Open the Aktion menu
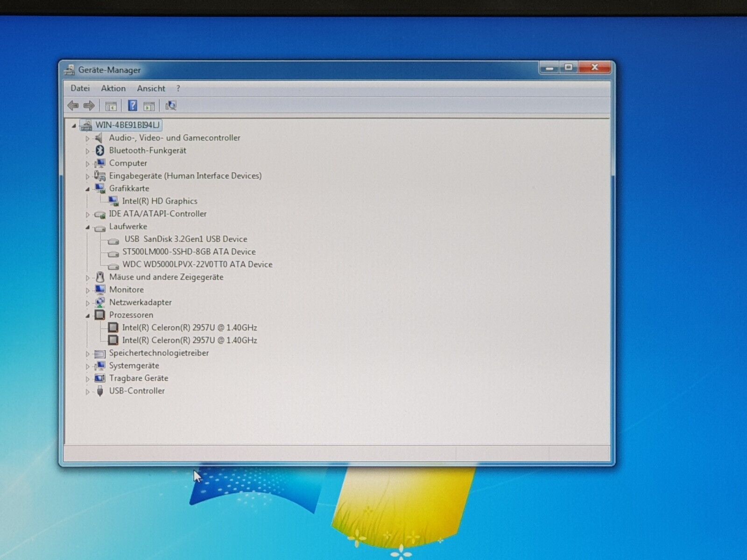The width and height of the screenshot is (747, 560). tap(113, 88)
